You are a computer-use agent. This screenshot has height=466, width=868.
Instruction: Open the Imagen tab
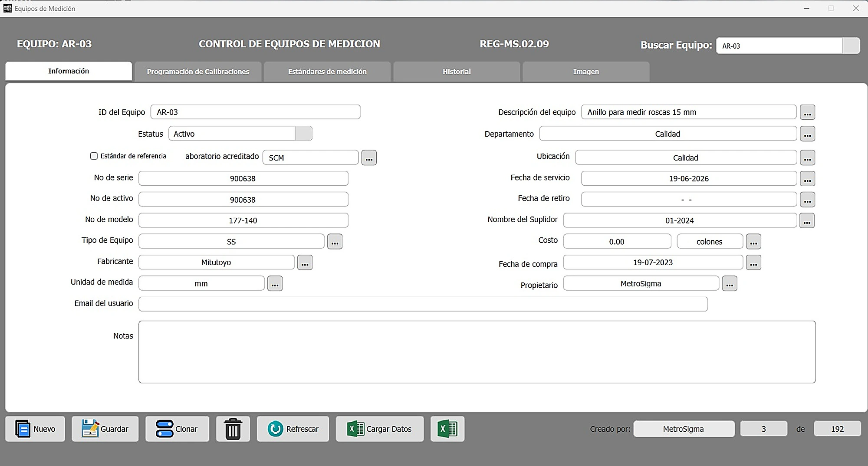click(586, 72)
